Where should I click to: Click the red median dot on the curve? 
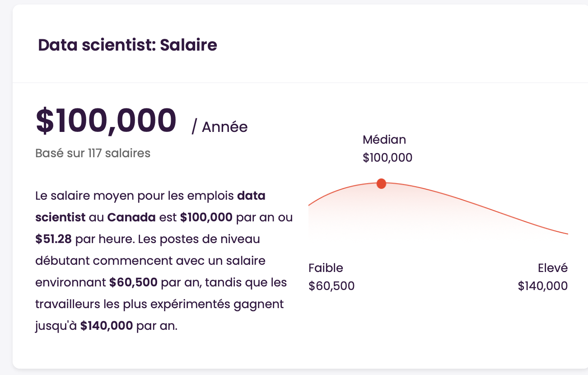[381, 183]
